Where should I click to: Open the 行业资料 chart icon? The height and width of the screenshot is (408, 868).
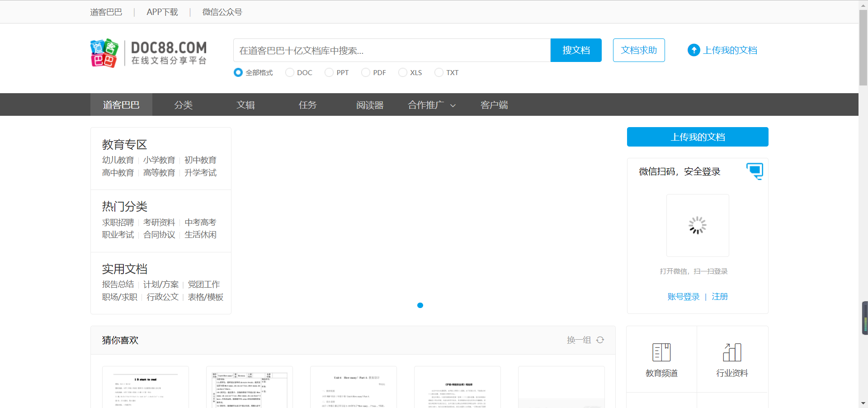coord(732,352)
